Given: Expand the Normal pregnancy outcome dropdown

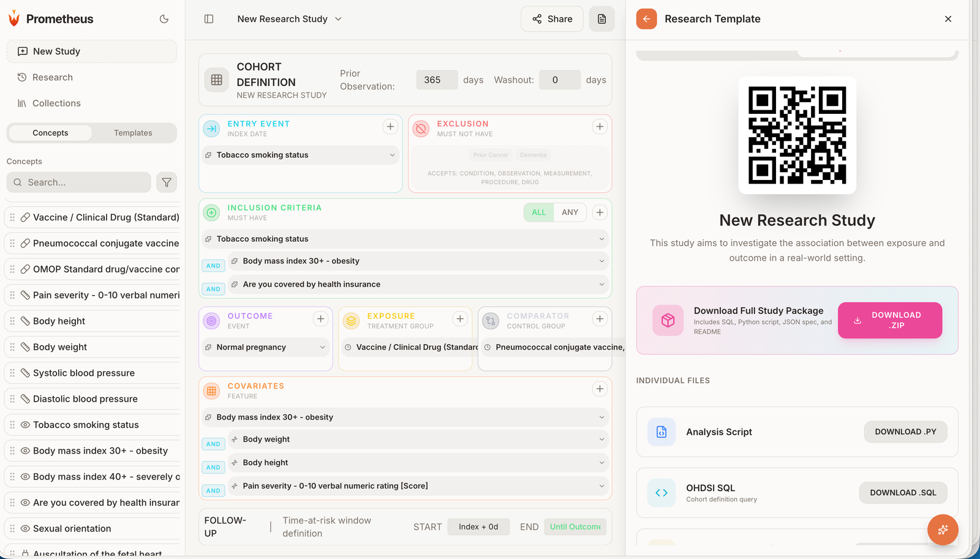Looking at the screenshot, I should click(323, 347).
